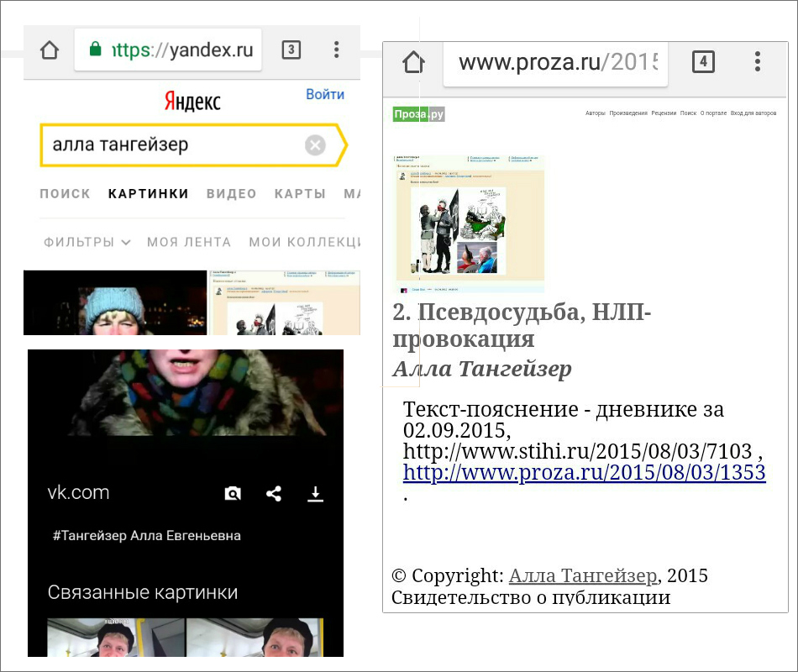Tap the home icon in Yandex browser

[50, 50]
